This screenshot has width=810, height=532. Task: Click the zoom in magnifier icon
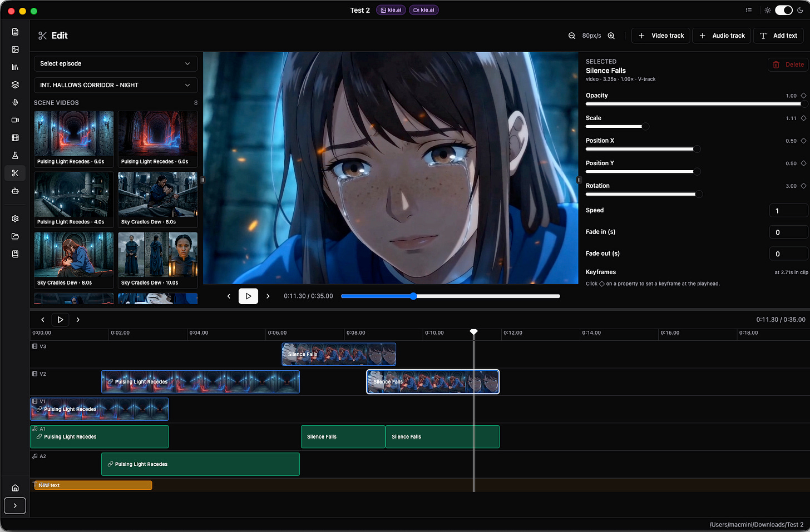click(611, 36)
